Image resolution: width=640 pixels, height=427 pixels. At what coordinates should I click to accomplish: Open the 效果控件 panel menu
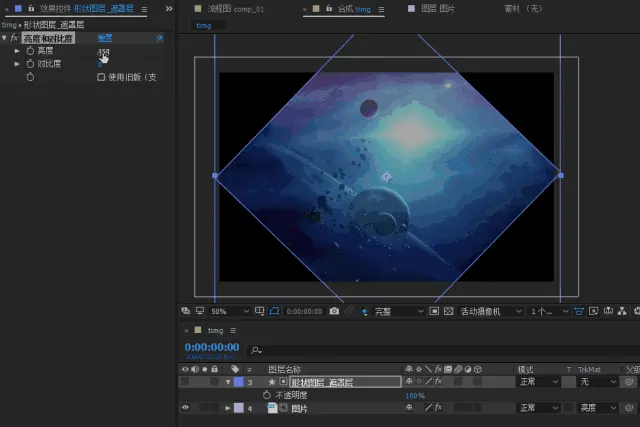[144, 9]
